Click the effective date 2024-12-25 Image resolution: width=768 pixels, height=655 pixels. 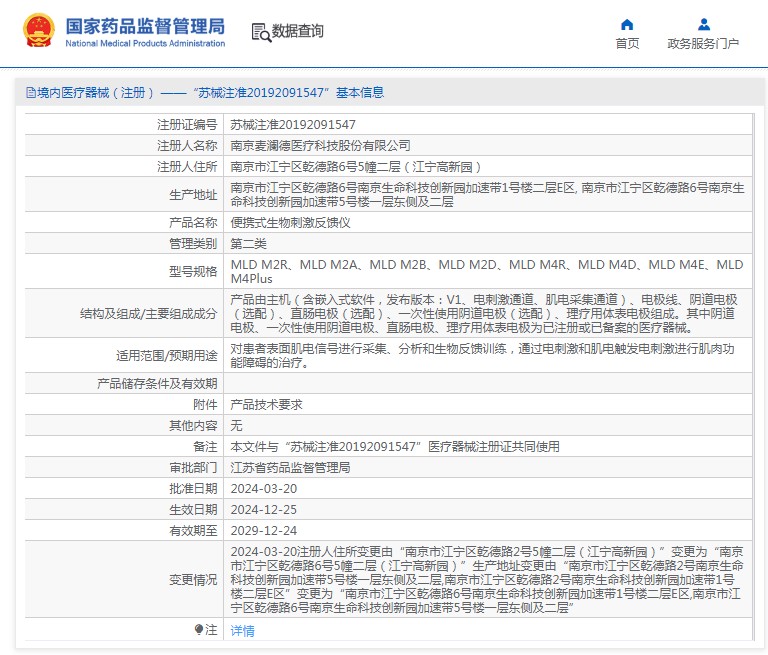(264, 510)
